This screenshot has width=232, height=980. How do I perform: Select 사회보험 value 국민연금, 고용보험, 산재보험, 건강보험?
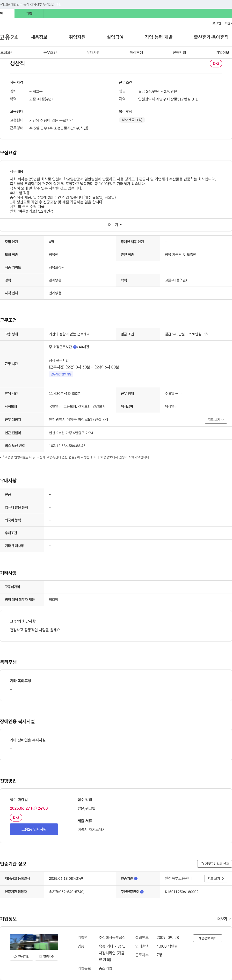click(x=77, y=406)
